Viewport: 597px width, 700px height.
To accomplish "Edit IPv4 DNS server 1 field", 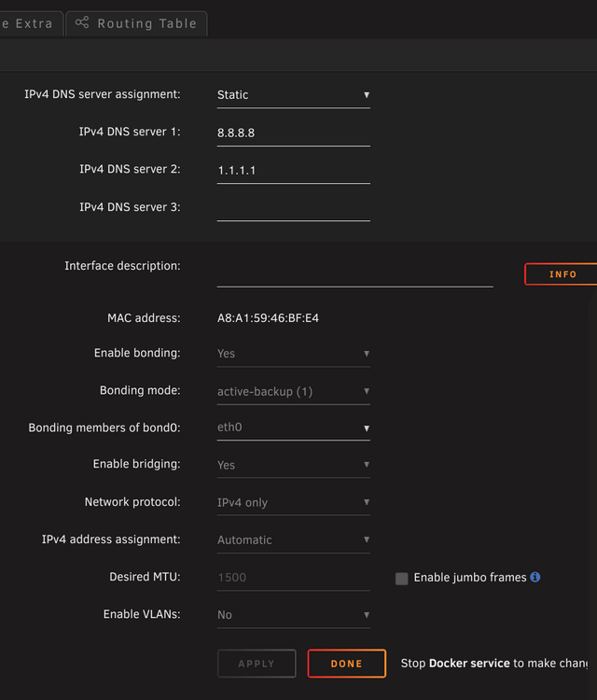I will coord(293,133).
